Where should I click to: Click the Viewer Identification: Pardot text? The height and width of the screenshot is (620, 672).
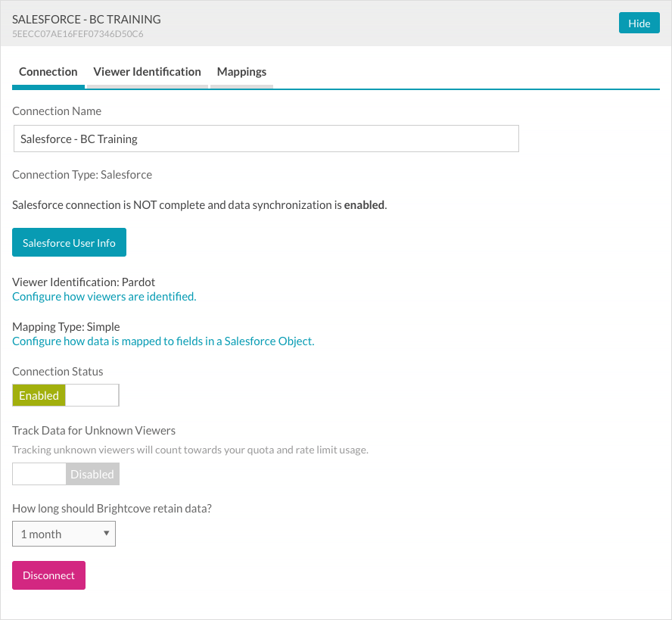click(x=83, y=282)
